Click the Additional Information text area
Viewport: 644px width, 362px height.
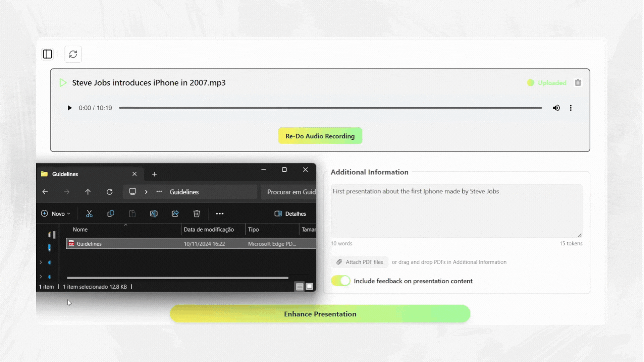(457, 211)
